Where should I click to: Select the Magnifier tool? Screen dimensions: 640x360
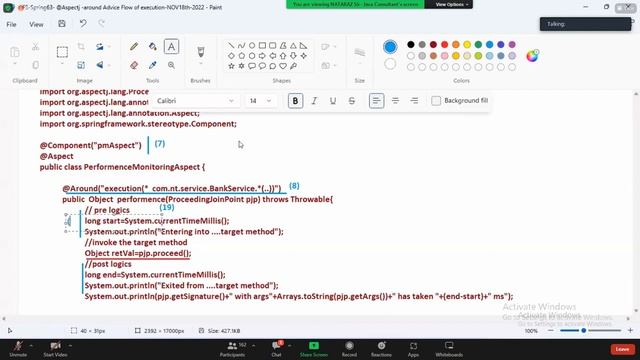pos(171,65)
